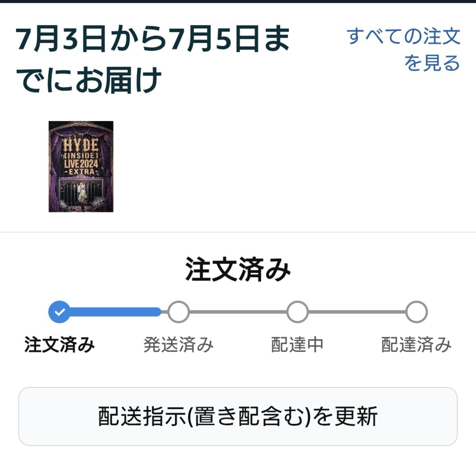Tap the 配送指示(置き配含む)を更新 button

(238, 416)
